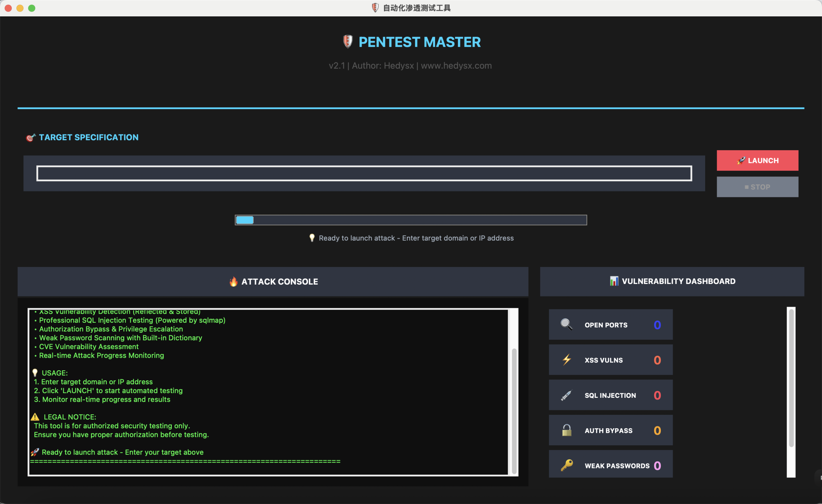822x504 pixels.
Task: Click the bar chart icon in VULNERABILITY DASHBOARD header
Action: [x=614, y=281]
